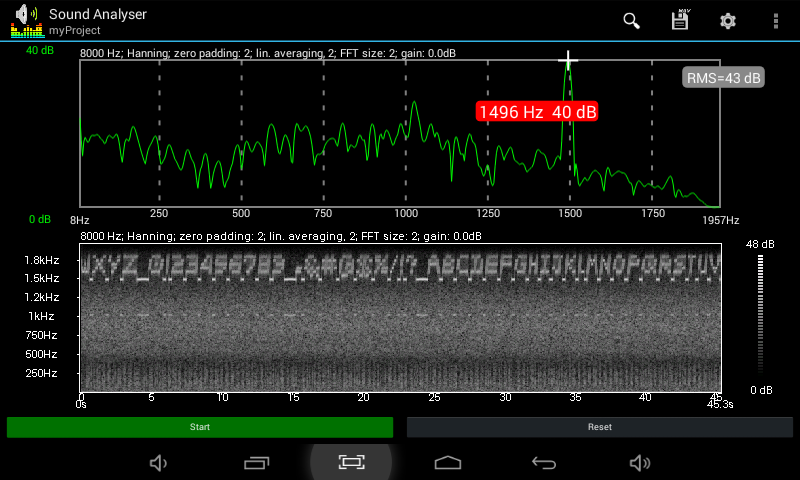Click the spectrogram dB intensity scale bar
The height and width of the screenshot is (480, 800).
(x=761, y=314)
